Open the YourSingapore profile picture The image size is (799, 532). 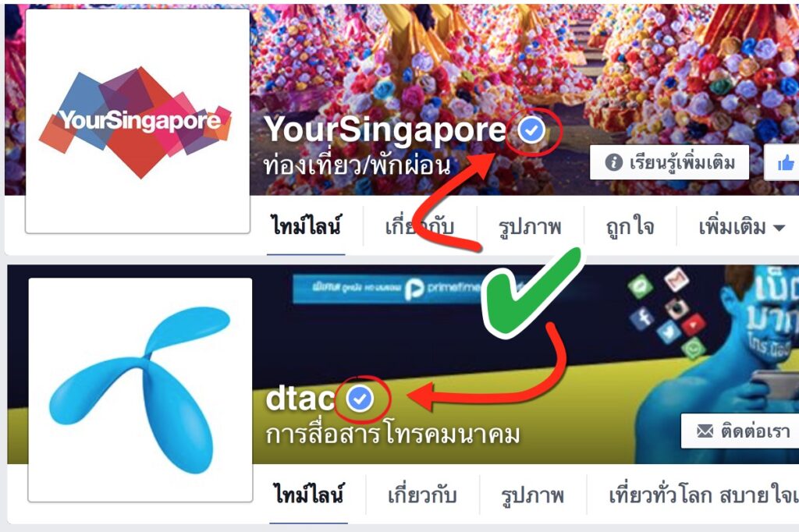tap(137, 121)
